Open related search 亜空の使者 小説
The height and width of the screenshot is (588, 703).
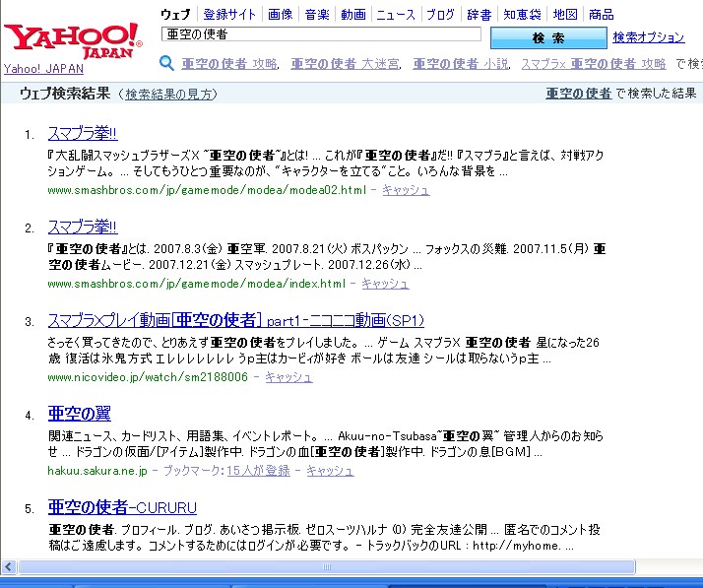[461, 64]
